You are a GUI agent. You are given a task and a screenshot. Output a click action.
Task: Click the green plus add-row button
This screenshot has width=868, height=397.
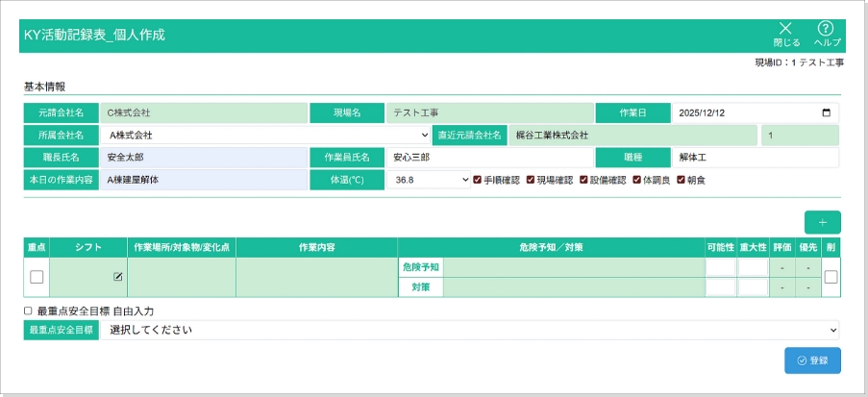point(822,222)
